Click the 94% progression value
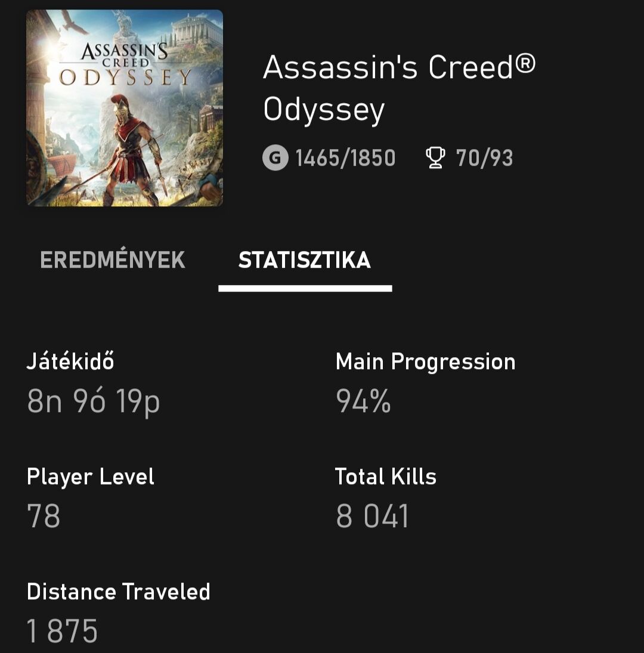 pos(363,402)
